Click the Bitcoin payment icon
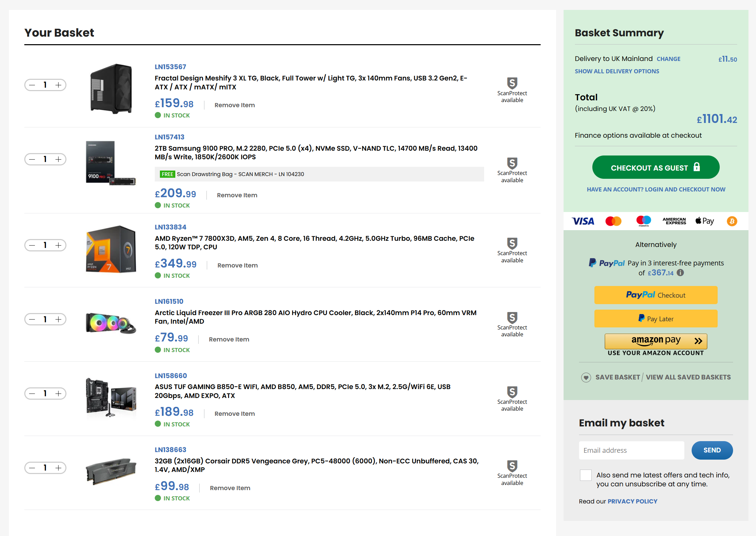The image size is (756, 536). coord(732,221)
